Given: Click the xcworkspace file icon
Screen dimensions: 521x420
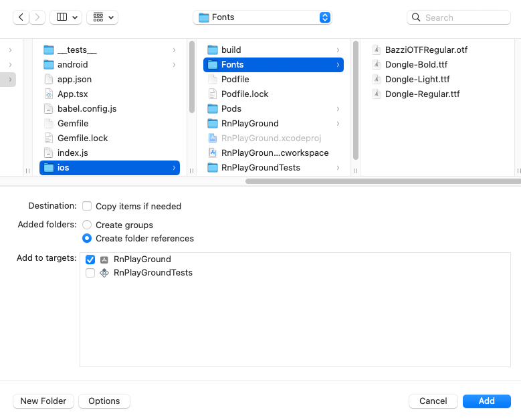Looking at the screenshot, I should [213, 153].
